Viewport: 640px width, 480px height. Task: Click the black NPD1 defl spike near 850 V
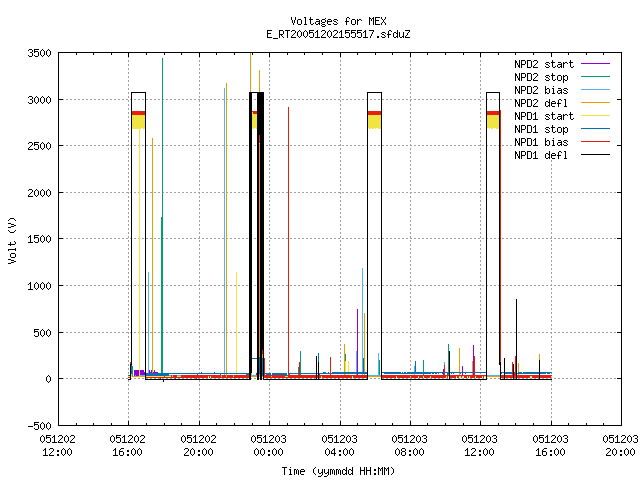[x=516, y=339]
